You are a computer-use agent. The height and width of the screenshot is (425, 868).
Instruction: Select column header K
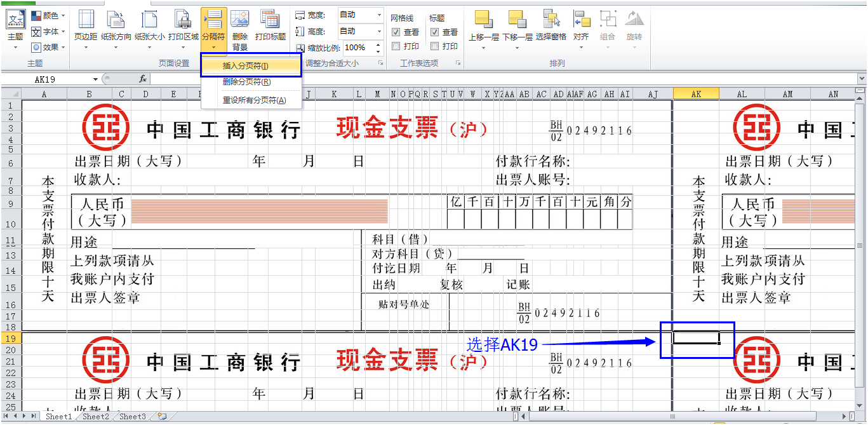click(334, 94)
